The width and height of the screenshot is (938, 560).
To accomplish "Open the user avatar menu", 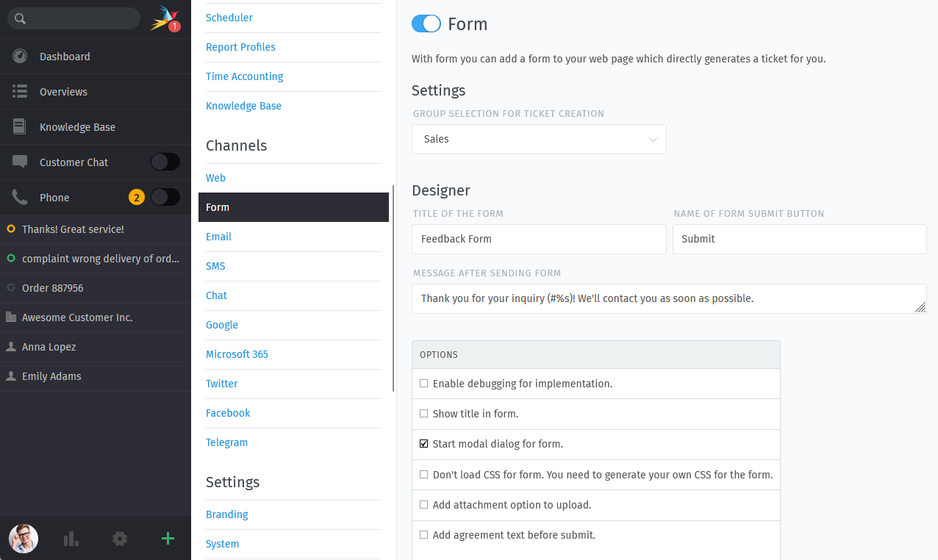I will point(24,539).
